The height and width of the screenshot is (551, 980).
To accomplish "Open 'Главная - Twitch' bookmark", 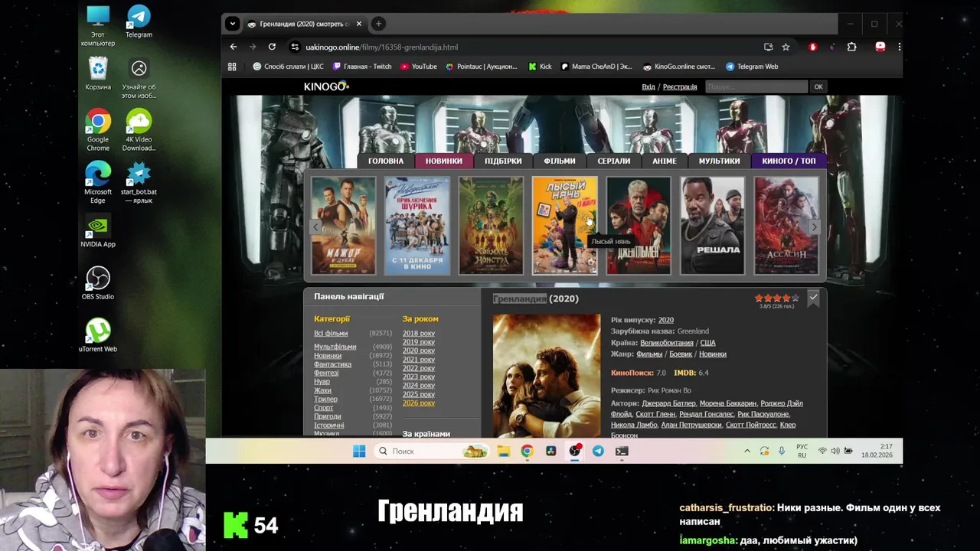I will tap(362, 67).
